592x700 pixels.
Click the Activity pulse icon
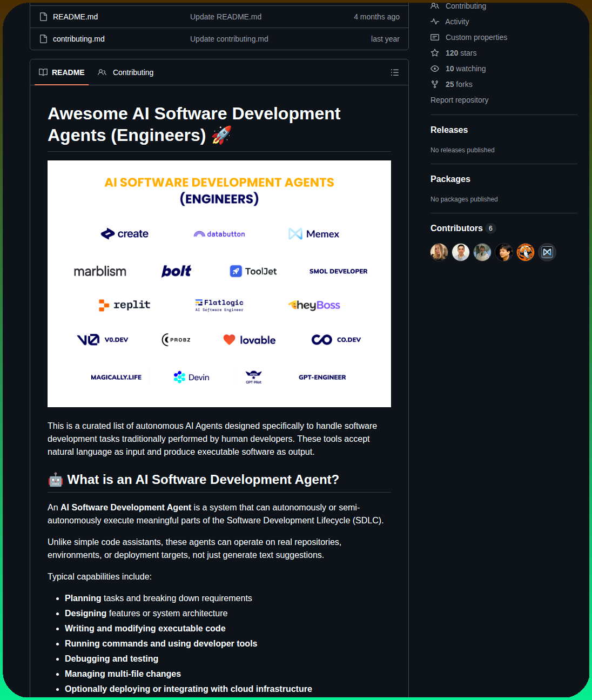click(x=435, y=22)
